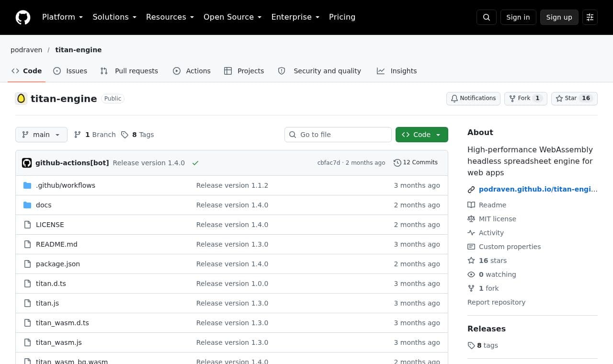Switch to the Insights tab
Image resolution: width=613 pixels, height=364 pixels.
(x=397, y=71)
